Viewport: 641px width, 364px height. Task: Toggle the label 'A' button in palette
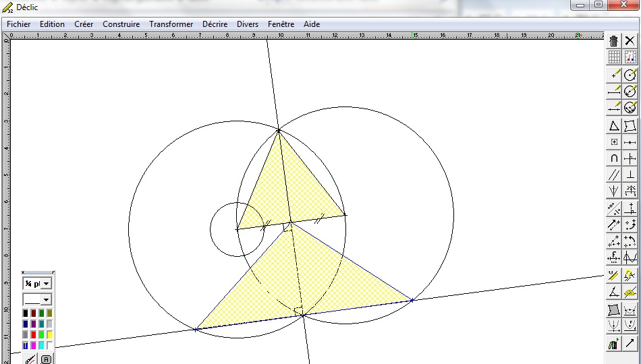point(46,359)
